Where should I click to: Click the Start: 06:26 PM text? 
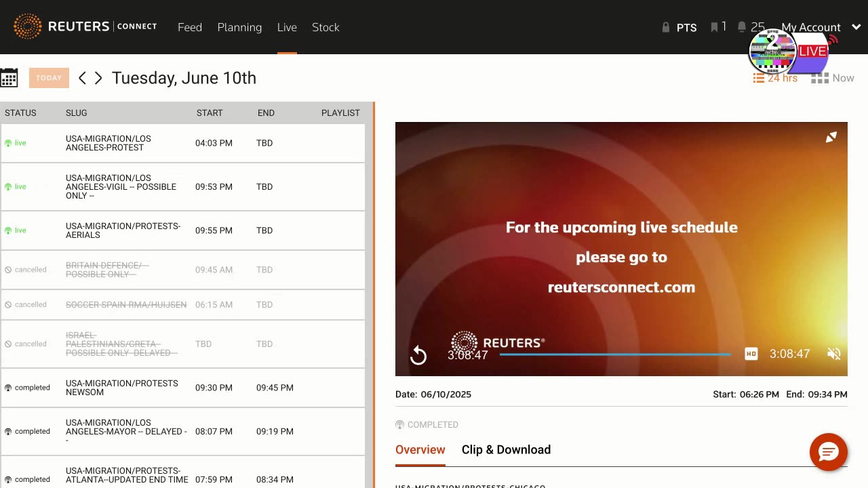click(746, 394)
